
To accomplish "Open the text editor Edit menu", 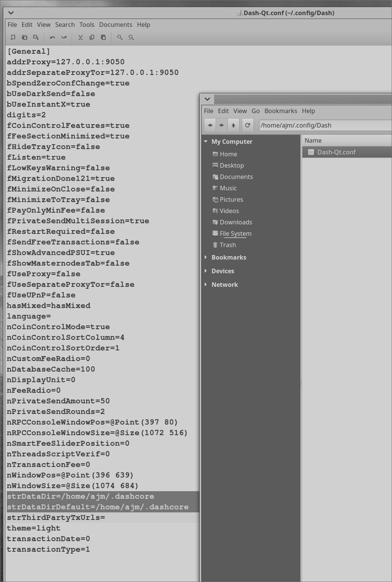I will (27, 25).
